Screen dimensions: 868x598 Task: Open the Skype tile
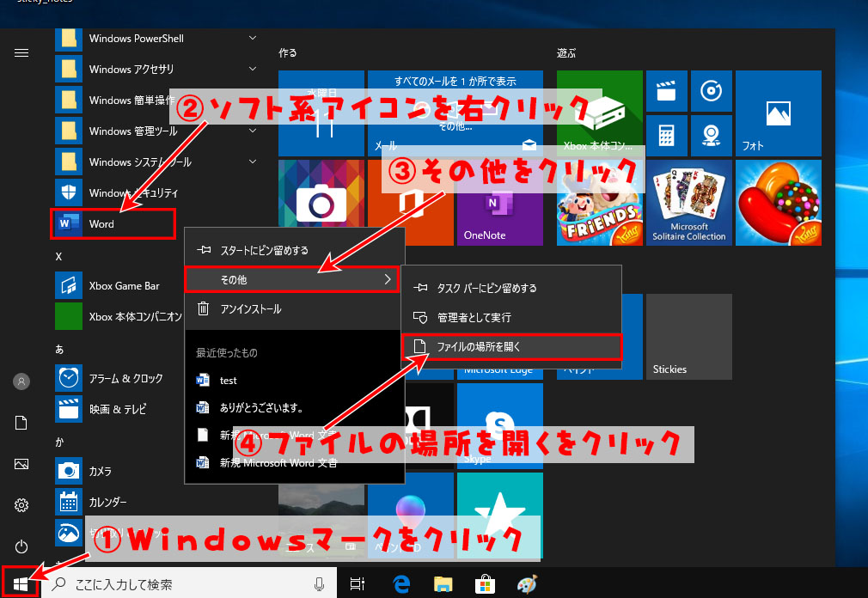500,426
